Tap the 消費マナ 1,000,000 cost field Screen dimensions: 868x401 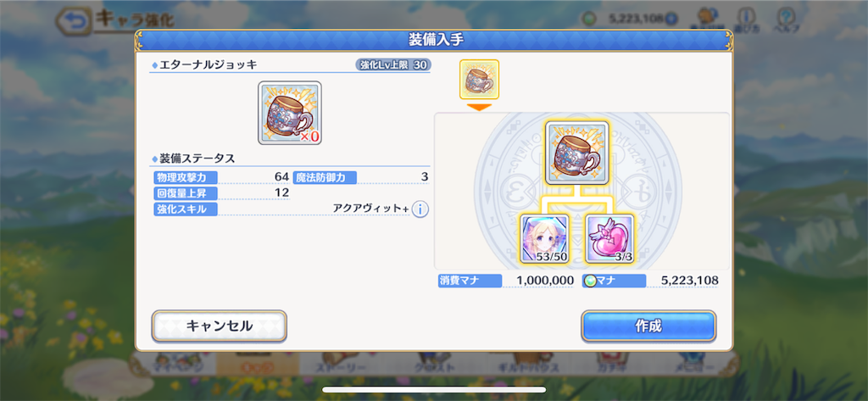506,281
